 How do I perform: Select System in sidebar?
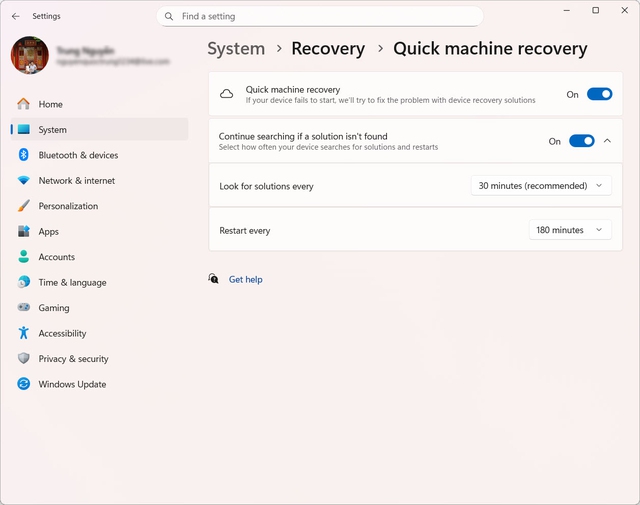click(99, 129)
